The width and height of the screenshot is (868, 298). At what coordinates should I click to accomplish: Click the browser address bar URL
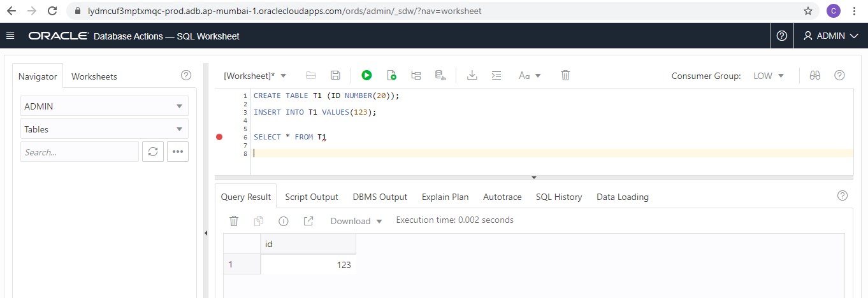(284, 11)
